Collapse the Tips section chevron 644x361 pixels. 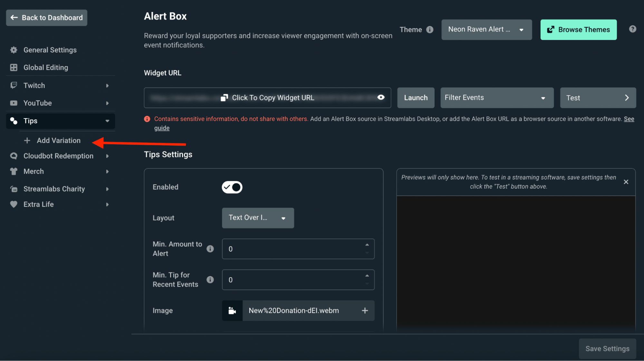point(108,121)
